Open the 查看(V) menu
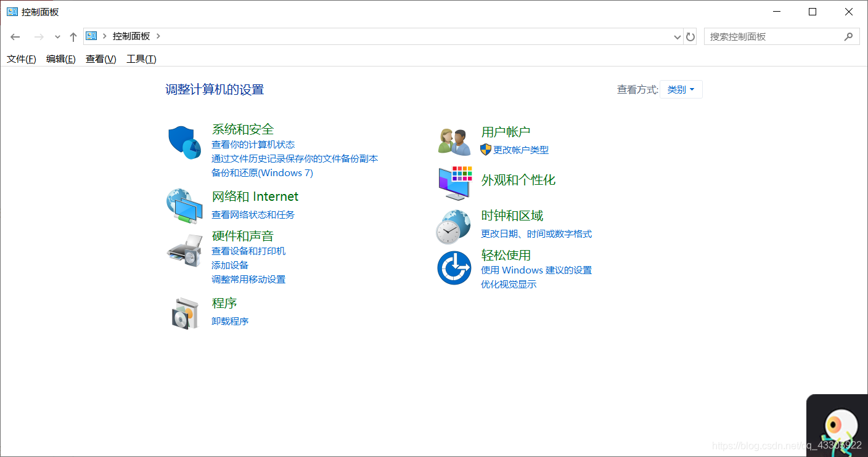Screen dimensions: 868x457 [x=101, y=59]
